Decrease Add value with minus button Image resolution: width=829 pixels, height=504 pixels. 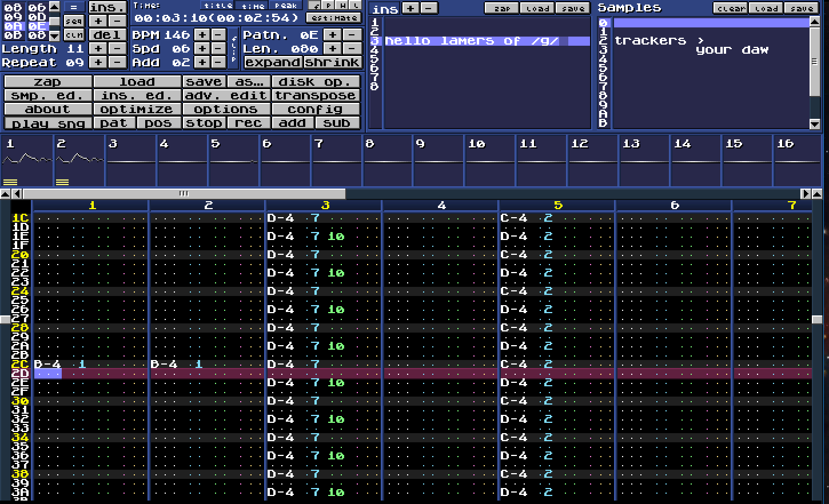coord(218,62)
